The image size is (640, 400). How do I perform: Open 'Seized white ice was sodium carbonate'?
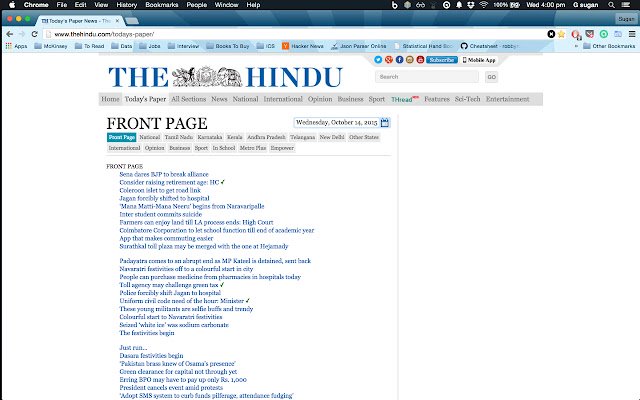click(174, 325)
